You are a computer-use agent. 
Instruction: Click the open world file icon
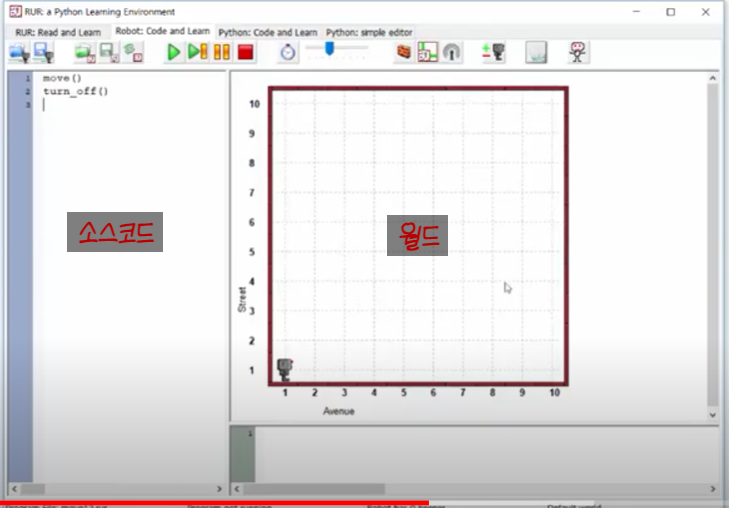(x=84, y=52)
